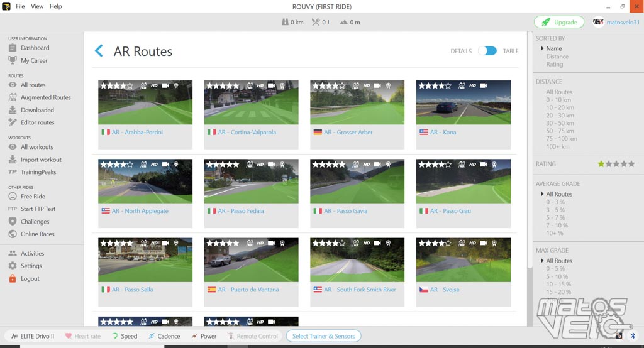This screenshot has height=348, width=644.
Task: Open the Cortina-Valparola route thumbnail
Action: (252, 102)
